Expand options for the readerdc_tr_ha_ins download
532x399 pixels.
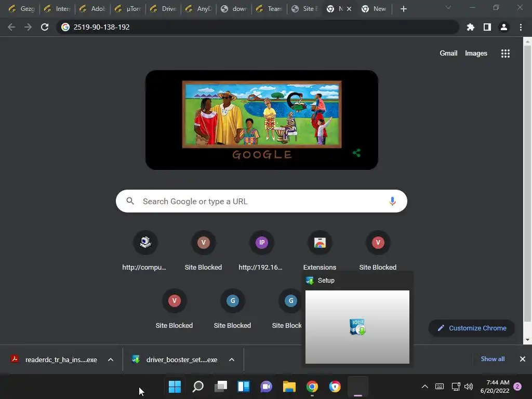[110, 360]
